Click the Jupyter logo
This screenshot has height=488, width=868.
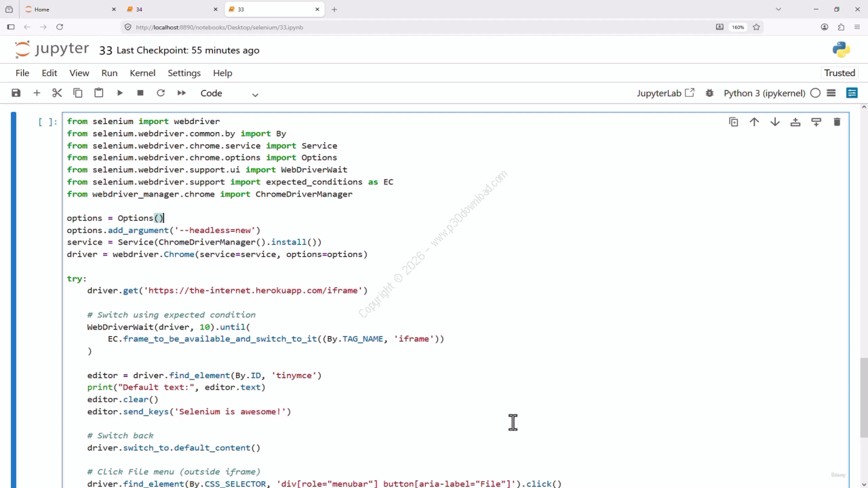(x=52, y=49)
